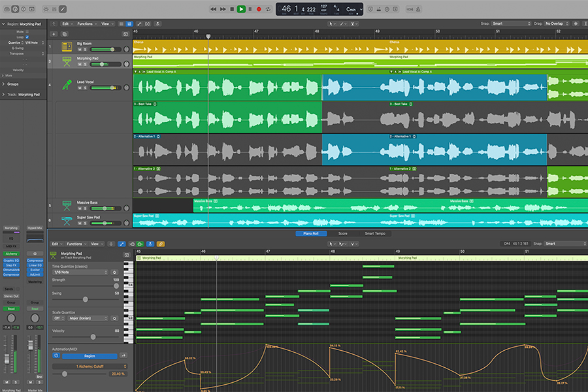Solo the Massive Bass track
Viewport: 588px width, 392px height.
pos(85,208)
